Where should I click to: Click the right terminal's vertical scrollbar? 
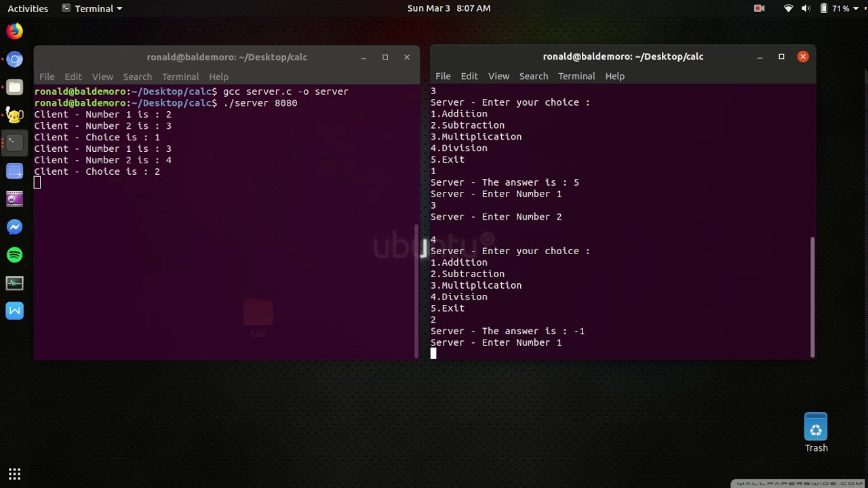pos(812,296)
